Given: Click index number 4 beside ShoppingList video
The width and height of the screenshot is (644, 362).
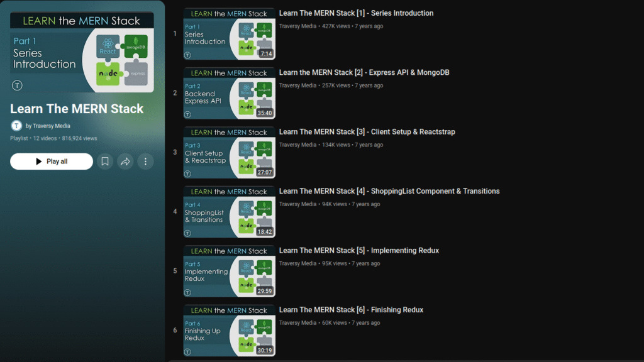Looking at the screenshot, I should 175,212.
